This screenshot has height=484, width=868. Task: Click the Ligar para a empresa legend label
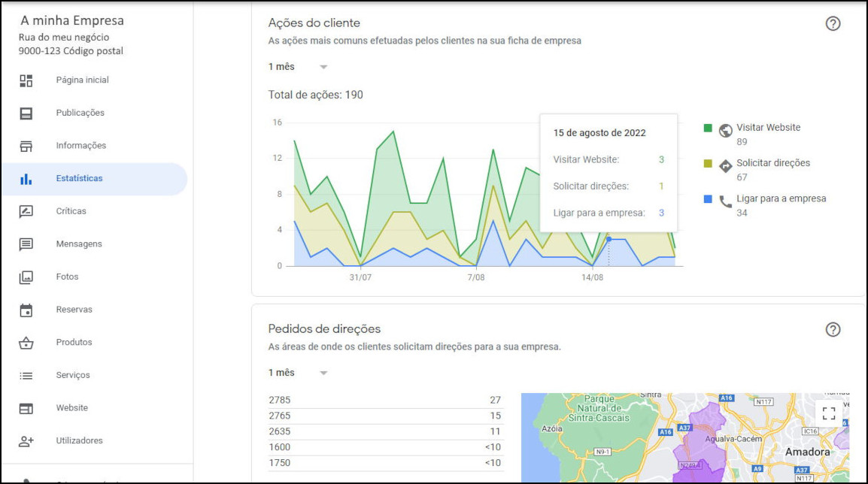[x=781, y=198]
